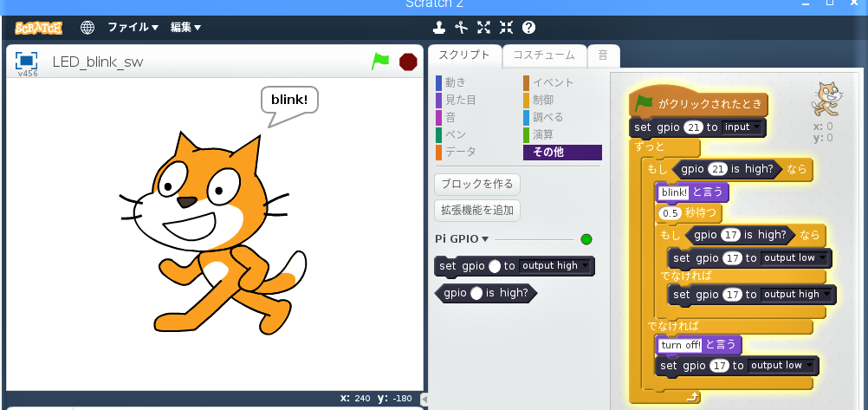Switch to the 音 tab
This screenshot has height=410, width=868.
pos(604,55)
